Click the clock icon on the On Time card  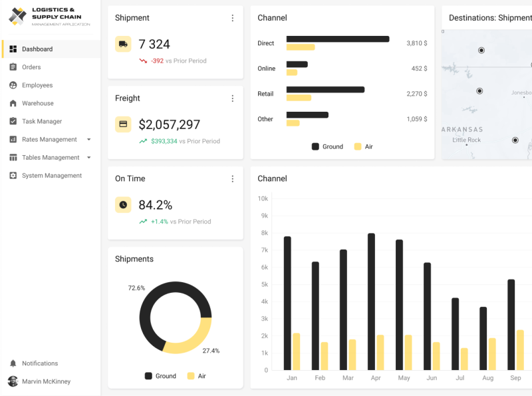click(x=123, y=205)
